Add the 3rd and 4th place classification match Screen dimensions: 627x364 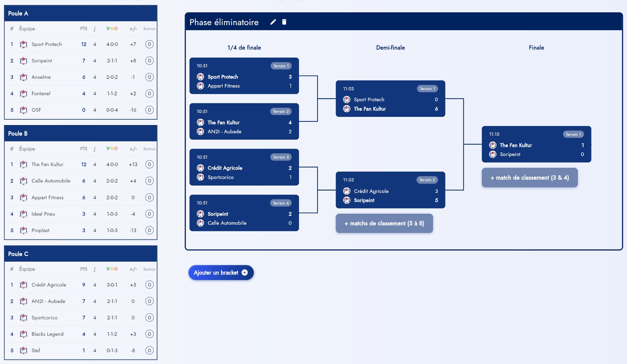click(530, 178)
